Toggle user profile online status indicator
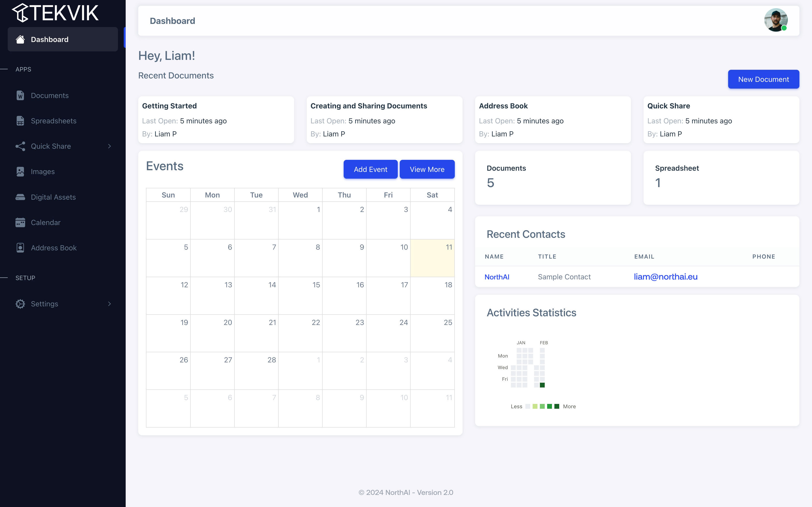The height and width of the screenshot is (507, 812). coord(786,30)
